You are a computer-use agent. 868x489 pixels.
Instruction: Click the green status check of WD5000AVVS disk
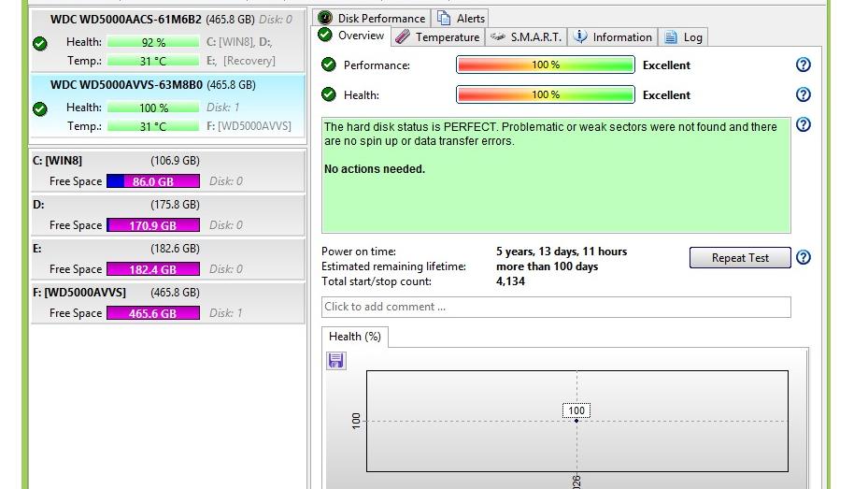coord(40,109)
